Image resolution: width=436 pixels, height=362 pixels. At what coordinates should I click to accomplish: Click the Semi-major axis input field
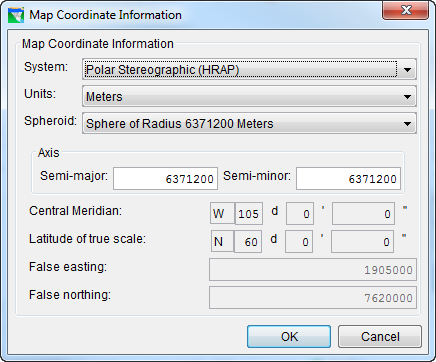[165, 179]
